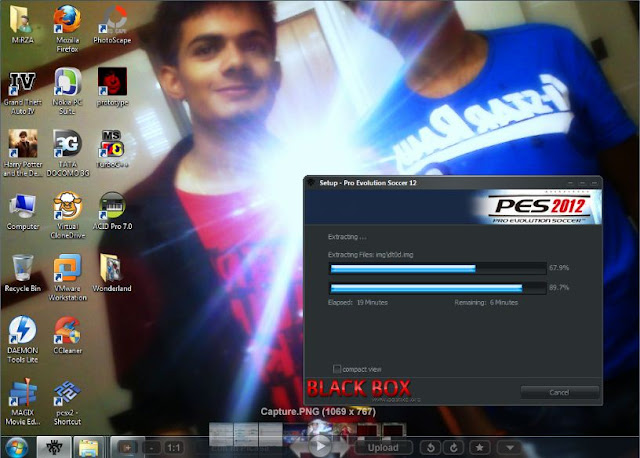Star the photo with the star button
The image size is (640, 458).
tap(480, 448)
